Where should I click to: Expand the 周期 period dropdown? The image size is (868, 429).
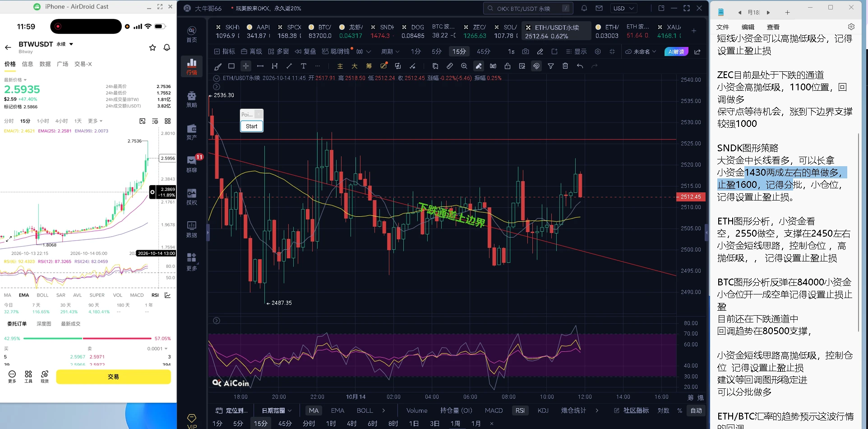click(x=390, y=51)
